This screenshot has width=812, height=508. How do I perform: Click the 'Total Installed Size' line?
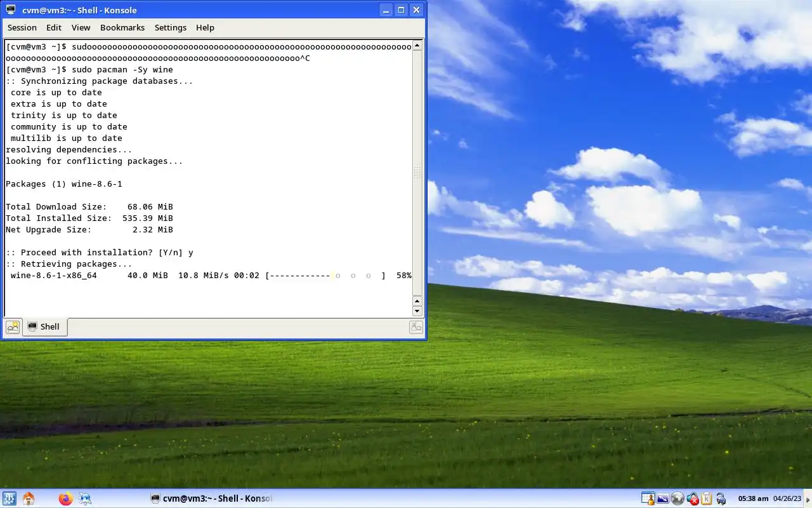click(x=89, y=218)
